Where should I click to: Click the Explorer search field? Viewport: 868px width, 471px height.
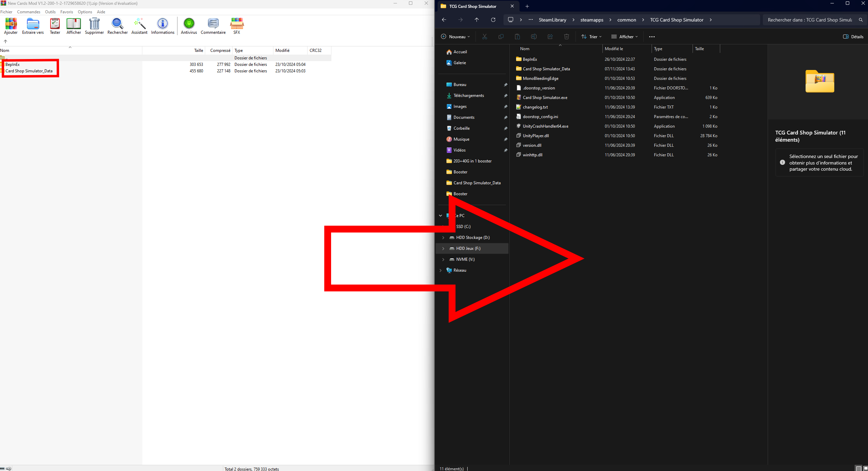point(809,20)
